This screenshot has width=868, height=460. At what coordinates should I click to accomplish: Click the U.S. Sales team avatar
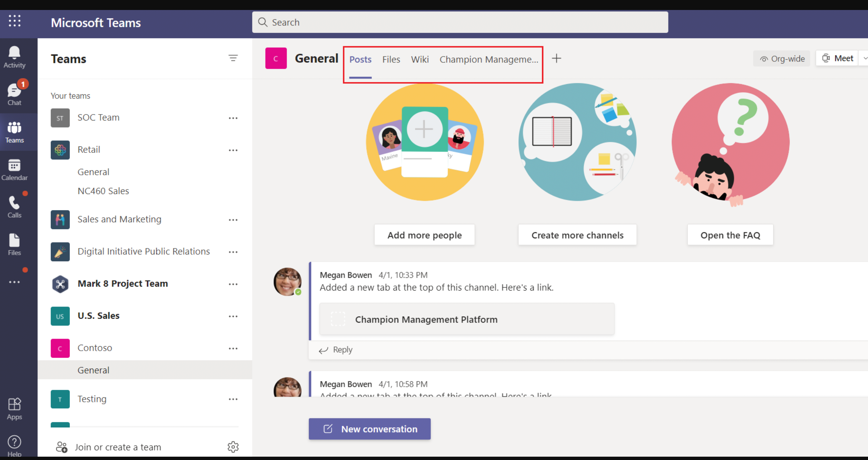pos(60,316)
